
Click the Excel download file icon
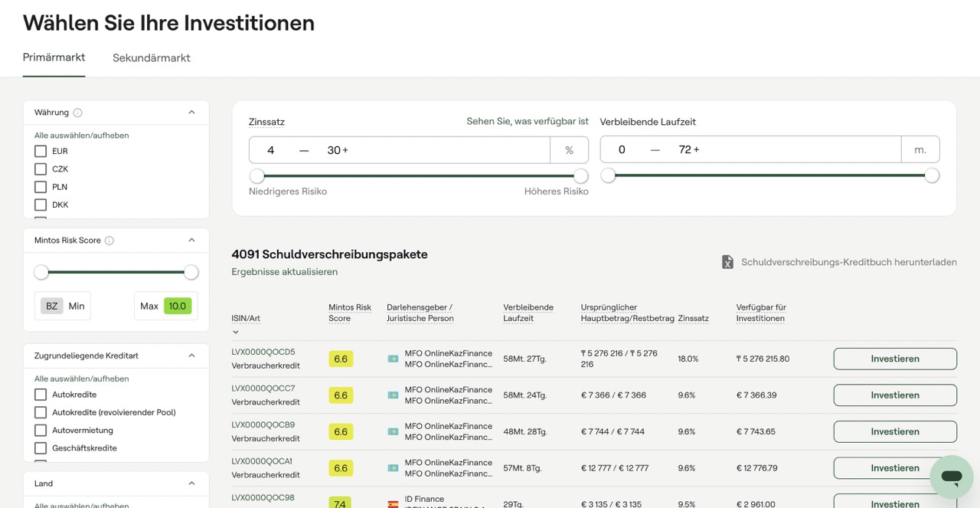click(727, 262)
